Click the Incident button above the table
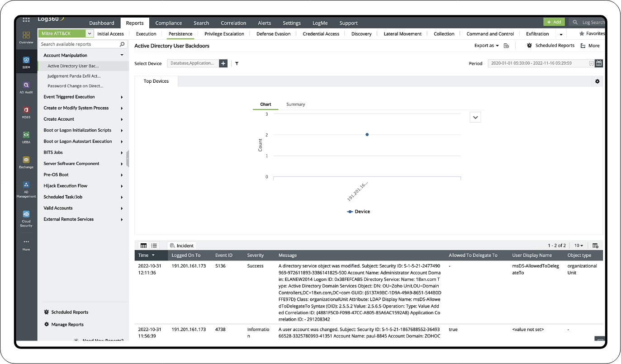Viewport: 621px width, 364px height. click(182, 246)
